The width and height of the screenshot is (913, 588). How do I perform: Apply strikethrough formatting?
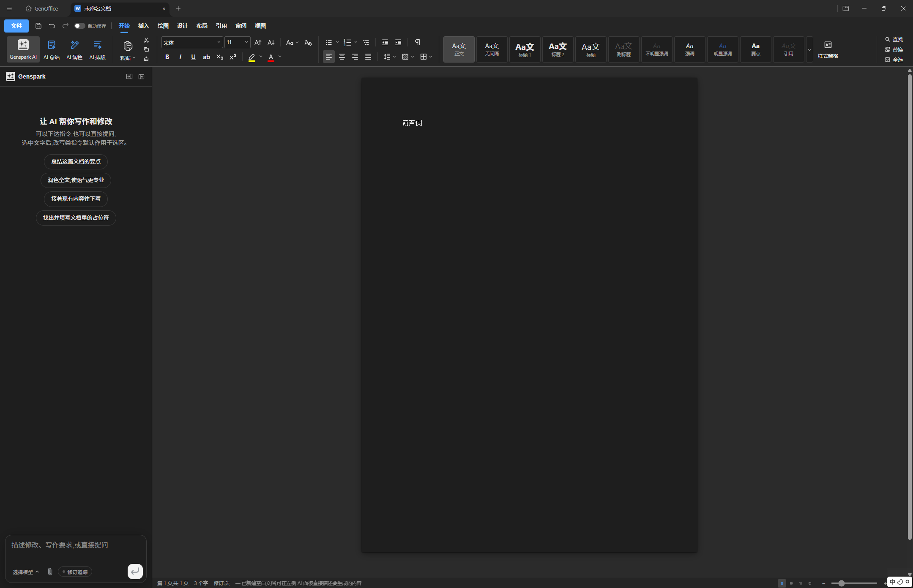coord(207,57)
